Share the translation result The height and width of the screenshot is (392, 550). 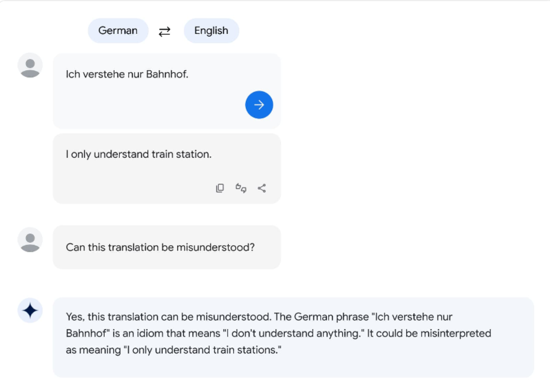(x=262, y=188)
